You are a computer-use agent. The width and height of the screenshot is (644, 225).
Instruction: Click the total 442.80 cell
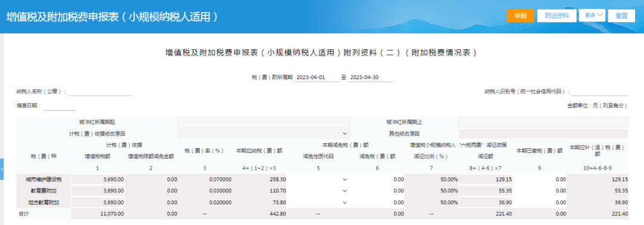[259, 214]
